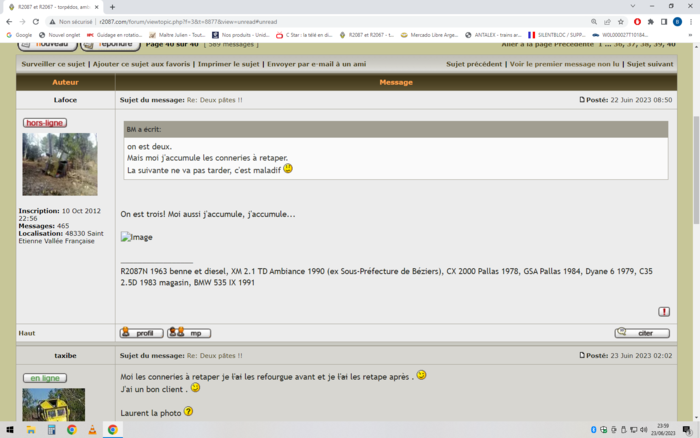Open Calculator from taskbar
The height and width of the screenshot is (438, 700).
pos(51,430)
